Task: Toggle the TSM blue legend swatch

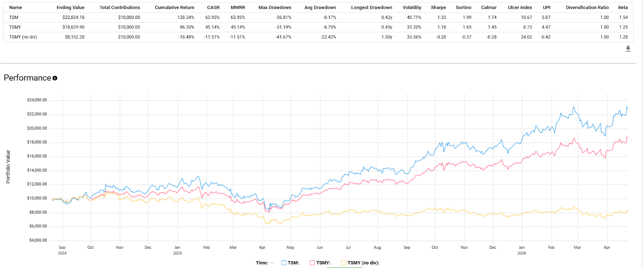Action: [x=284, y=263]
